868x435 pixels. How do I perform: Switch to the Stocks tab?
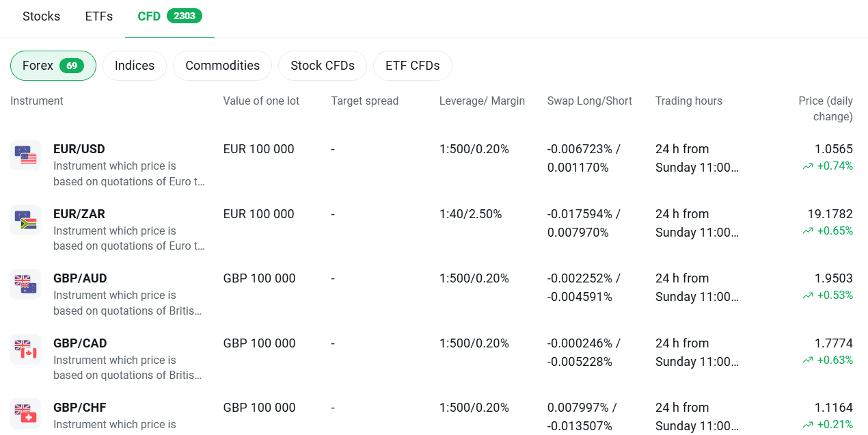[x=41, y=16]
